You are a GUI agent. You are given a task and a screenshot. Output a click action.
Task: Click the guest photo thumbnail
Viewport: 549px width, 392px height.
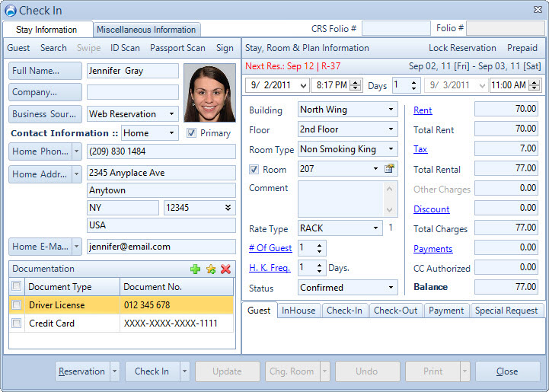[x=209, y=93]
